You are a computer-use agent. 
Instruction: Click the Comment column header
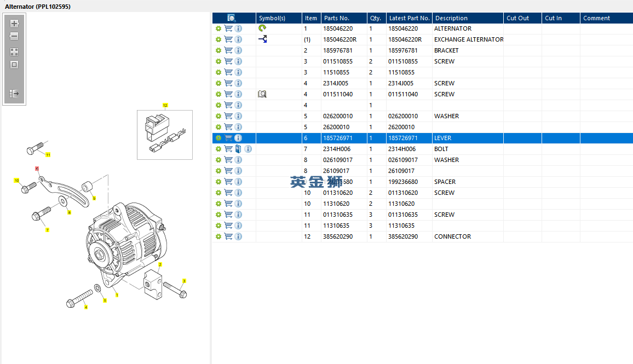click(x=607, y=18)
